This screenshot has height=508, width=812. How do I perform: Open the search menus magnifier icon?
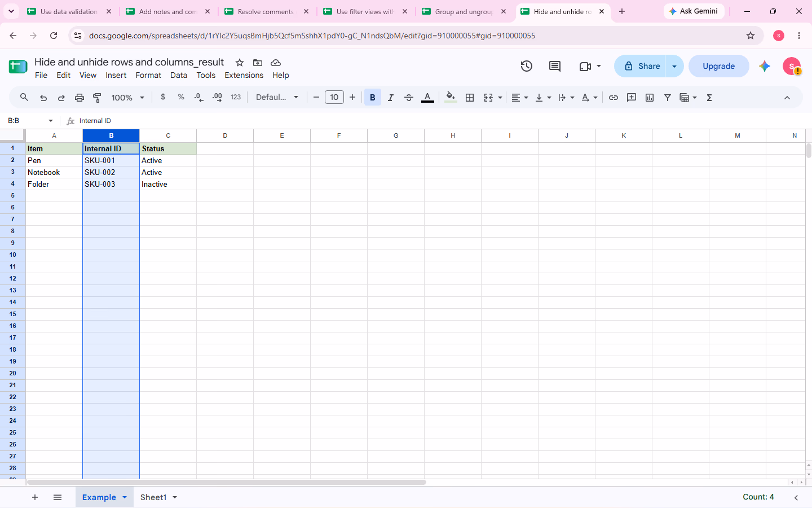coord(24,97)
